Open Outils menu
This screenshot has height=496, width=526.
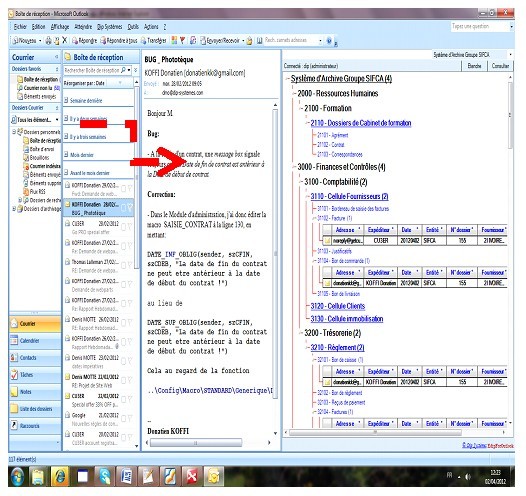click(x=133, y=26)
